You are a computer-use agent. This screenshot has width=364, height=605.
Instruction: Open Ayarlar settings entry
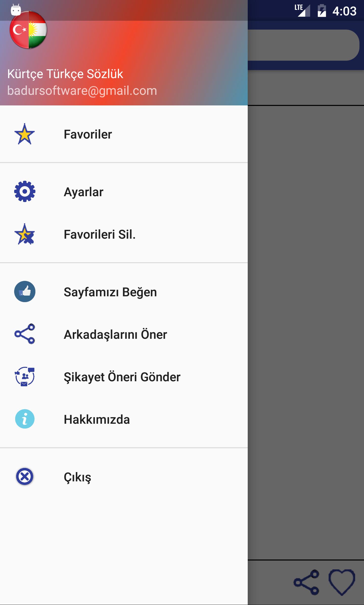(124, 192)
